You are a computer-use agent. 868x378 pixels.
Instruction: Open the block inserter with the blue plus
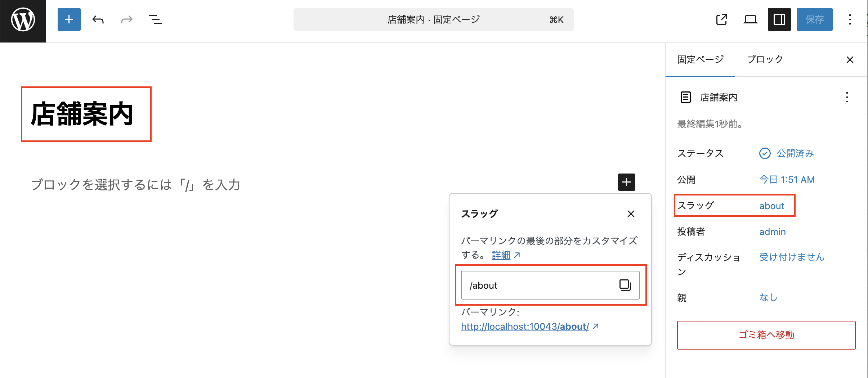[x=69, y=19]
